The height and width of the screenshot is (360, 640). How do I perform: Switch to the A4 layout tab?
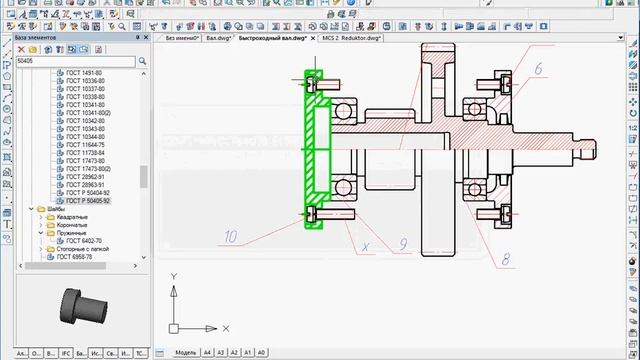(x=207, y=352)
